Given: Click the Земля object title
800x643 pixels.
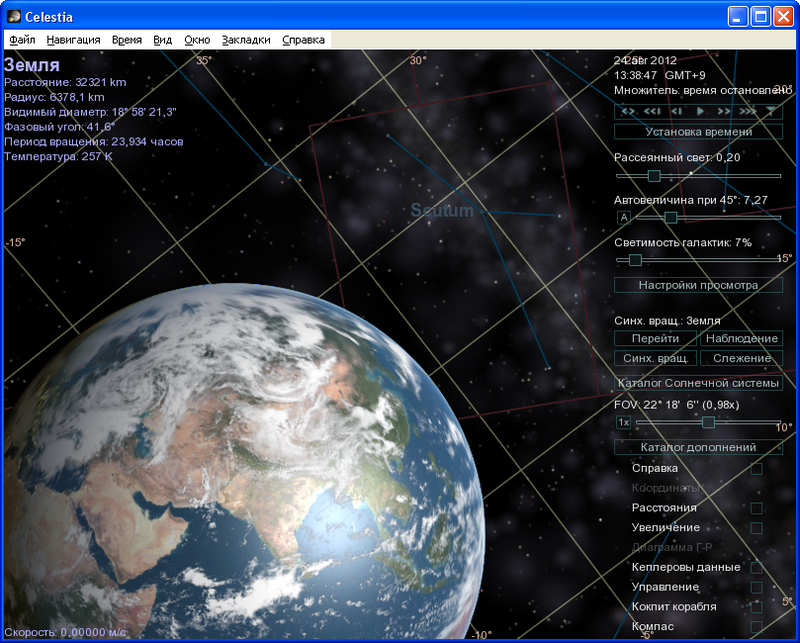Looking at the screenshot, I should tap(32, 65).
